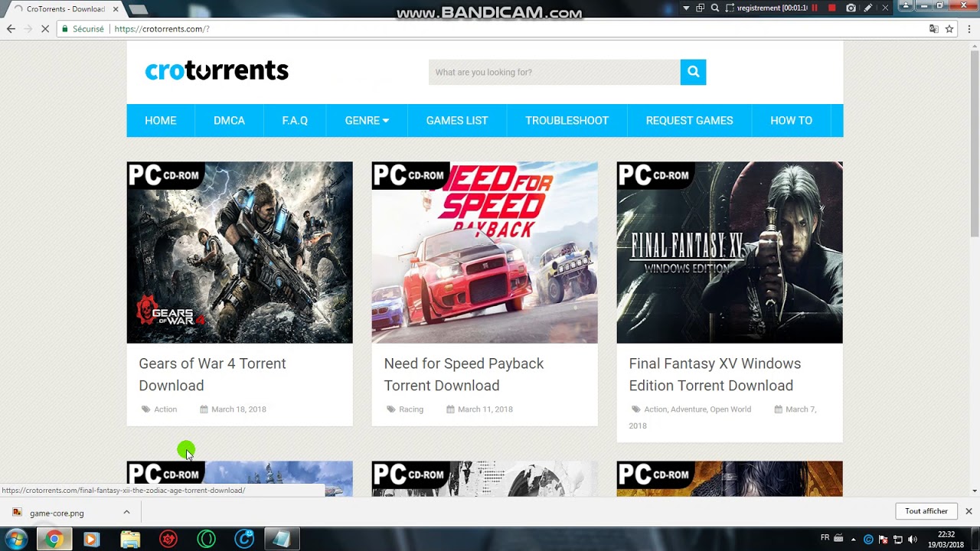
Task: Take a Bandicam screenshot with the camera icon
Action: pyautogui.click(x=851, y=8)
